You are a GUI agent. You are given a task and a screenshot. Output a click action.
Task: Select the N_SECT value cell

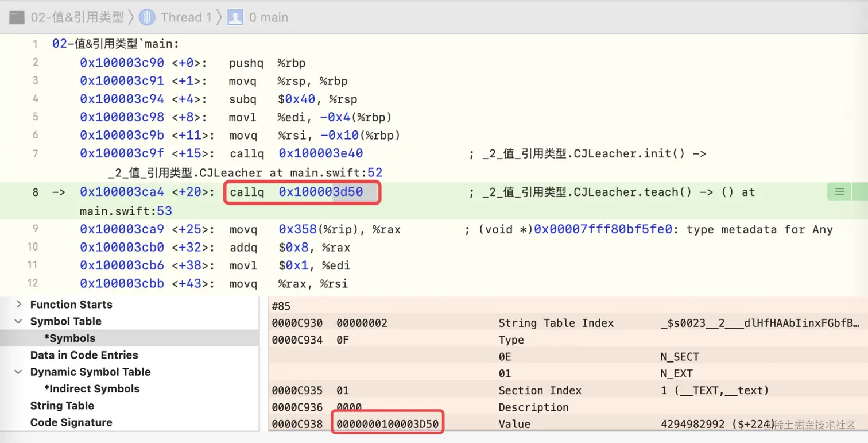680,357
